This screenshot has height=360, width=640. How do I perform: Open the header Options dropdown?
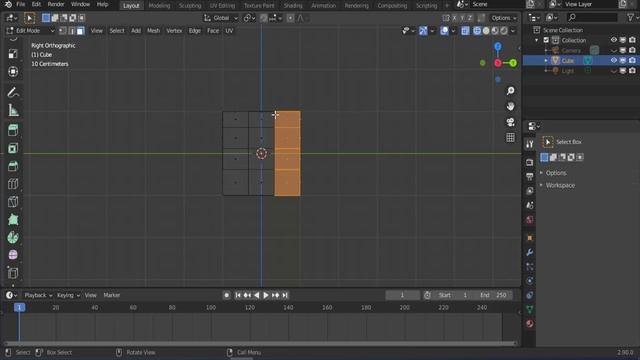point(504,18)
